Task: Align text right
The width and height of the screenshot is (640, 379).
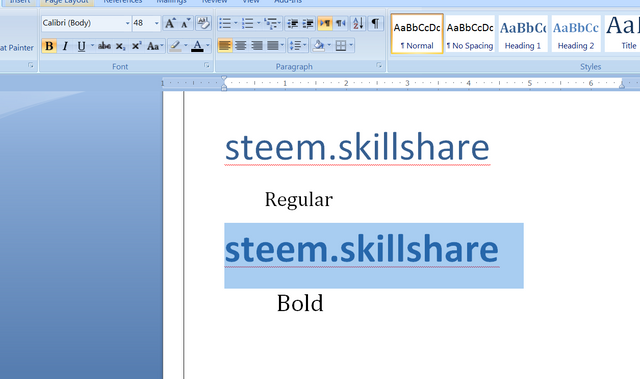Action: coord(257,45)
